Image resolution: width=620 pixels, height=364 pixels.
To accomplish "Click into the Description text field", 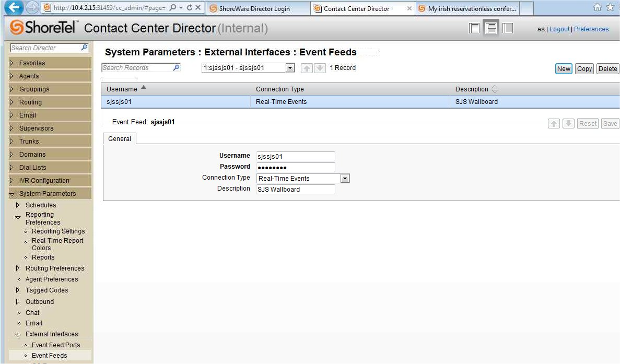I will pyautogui.click(x=295, y=190).
